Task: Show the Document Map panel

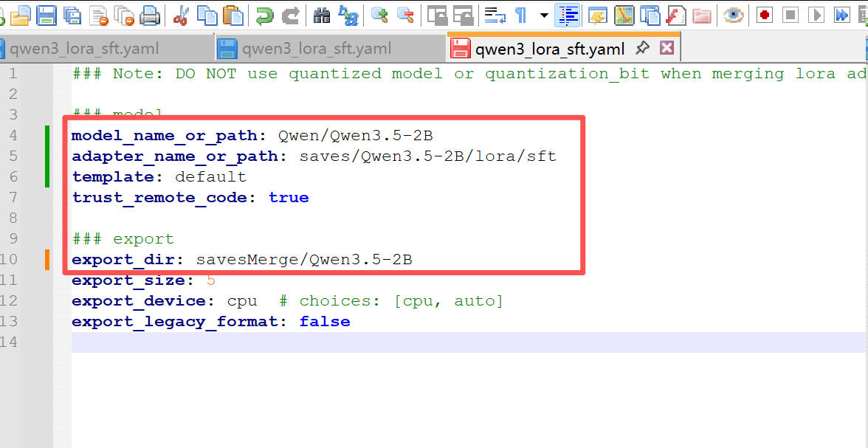Action: [624, 15]
